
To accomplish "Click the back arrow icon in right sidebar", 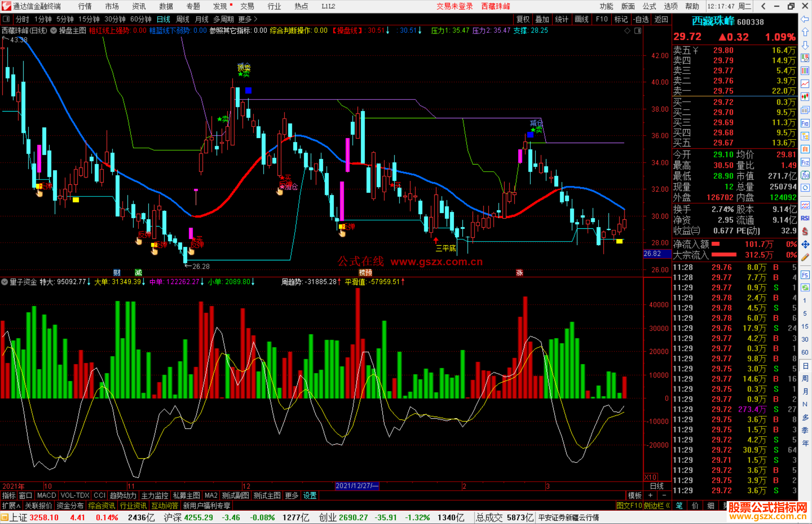I will 805,19.
